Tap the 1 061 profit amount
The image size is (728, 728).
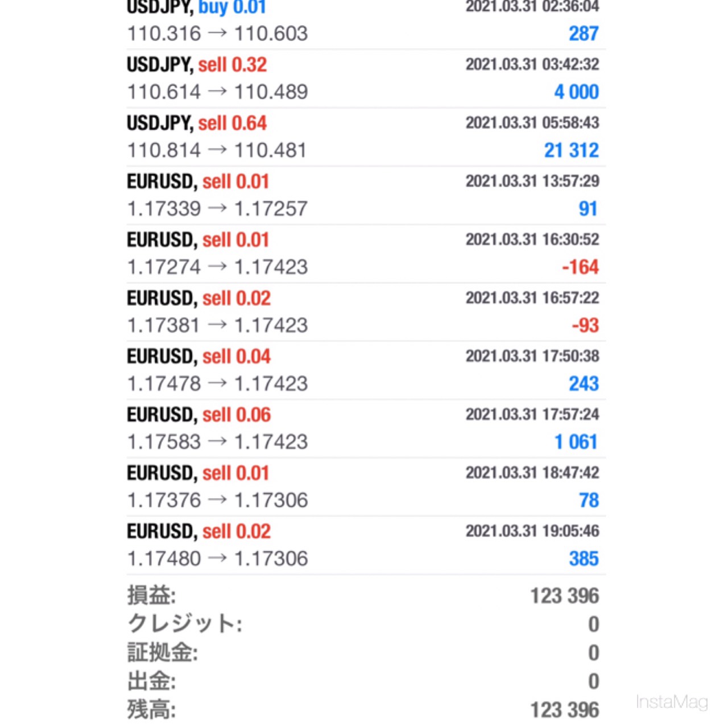click(x=576, y=442)
